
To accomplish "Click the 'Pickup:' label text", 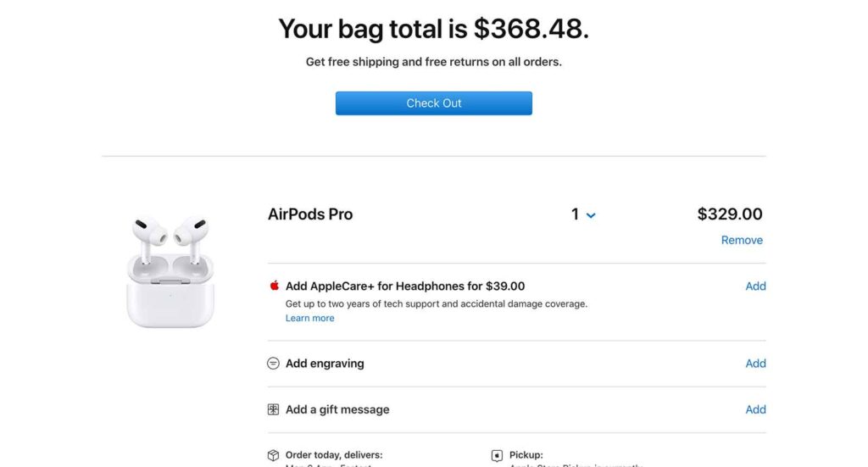I will (x=526, y=455).
